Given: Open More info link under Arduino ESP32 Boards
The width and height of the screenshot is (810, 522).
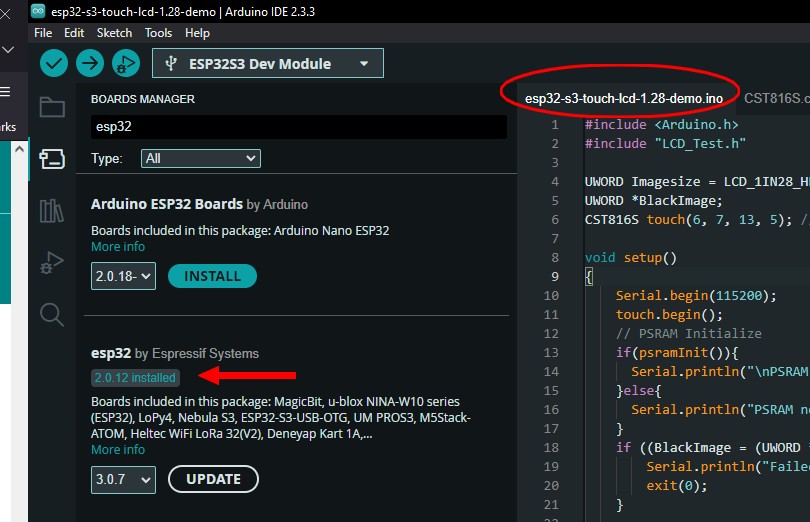Looking at the screenshot, I should (x=118, y=247).
